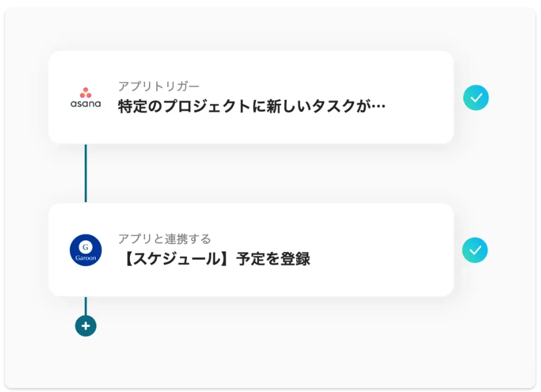Click the Asana logo icon
Viewport: 541px width, 392px height.
(86, 98)
